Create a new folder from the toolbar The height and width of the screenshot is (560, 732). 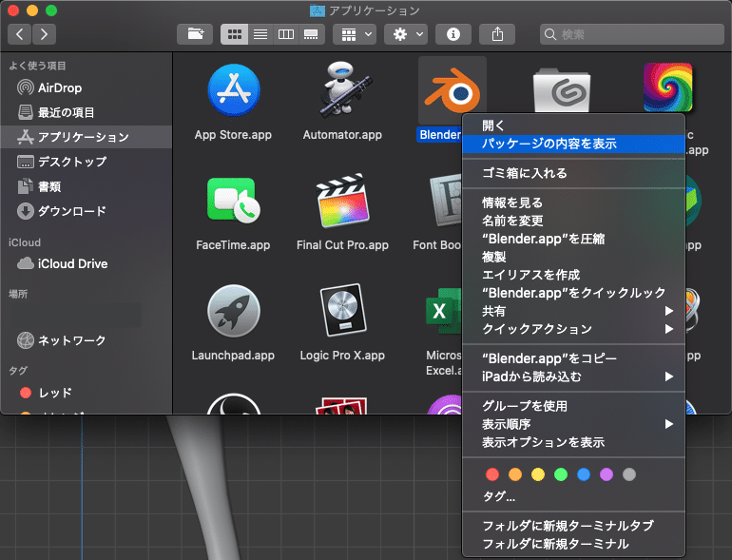click(x=195, y=34)
